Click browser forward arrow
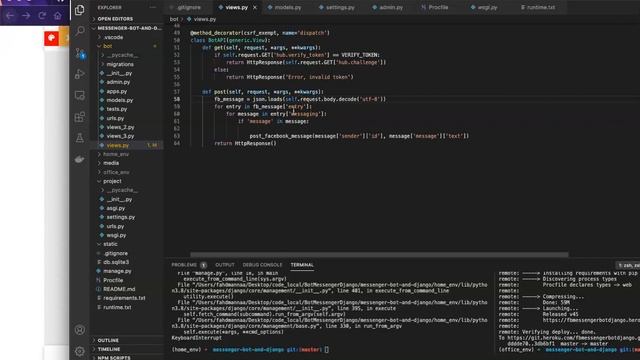The image size is (640, 360). point(26,16)
